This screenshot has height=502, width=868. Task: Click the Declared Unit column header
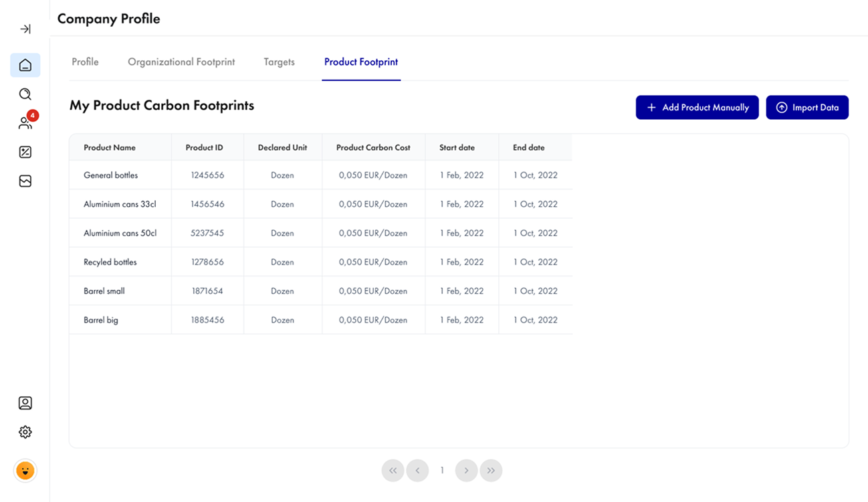click(282, 147)
